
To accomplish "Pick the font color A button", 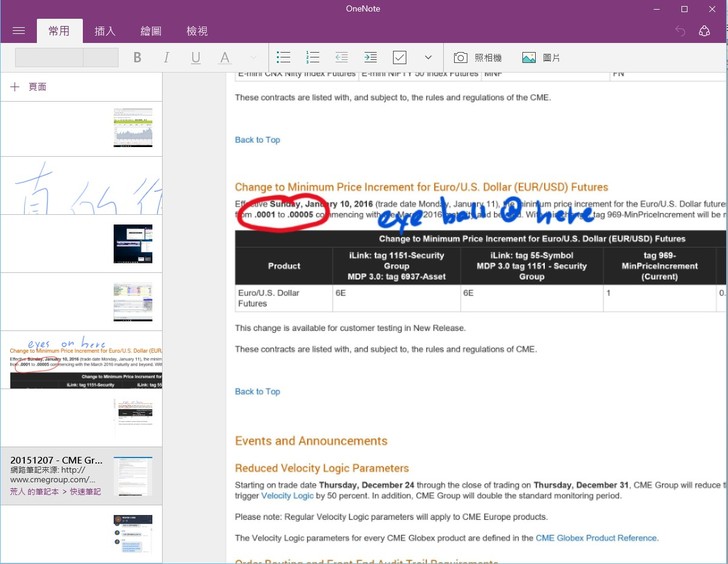I will tap(225, 58).
